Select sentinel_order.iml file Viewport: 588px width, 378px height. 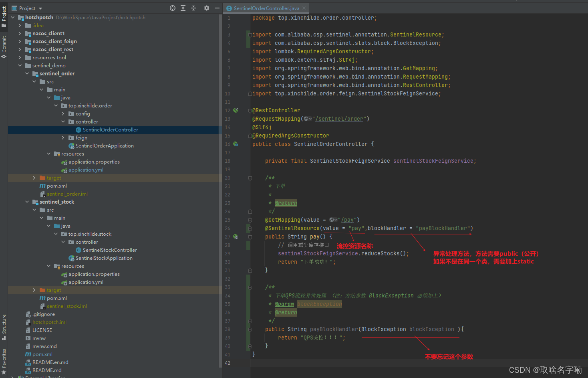pos(67,194)
